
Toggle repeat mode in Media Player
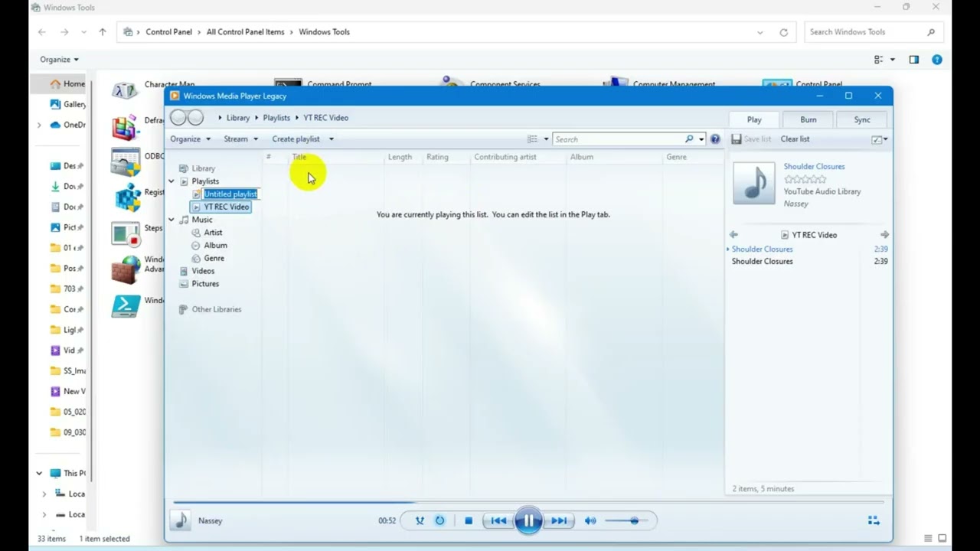(x=440, y=520)
